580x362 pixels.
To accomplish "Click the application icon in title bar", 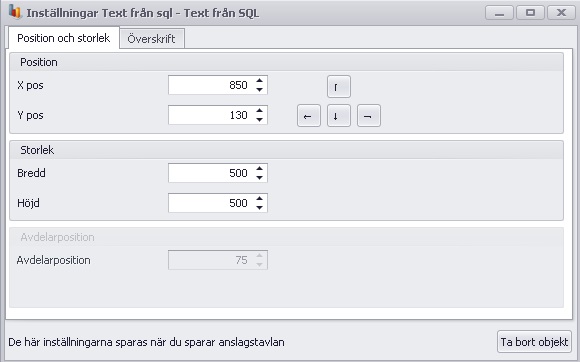I will 15,12.
